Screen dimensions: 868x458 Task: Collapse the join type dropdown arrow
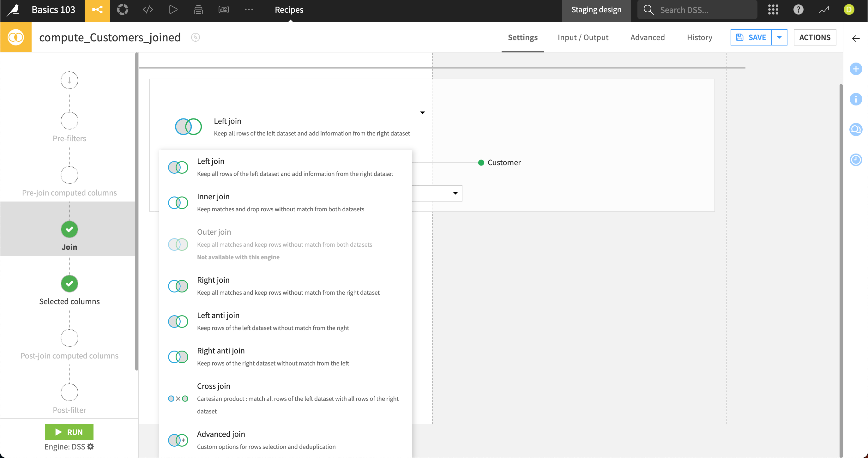click(422, 112)
